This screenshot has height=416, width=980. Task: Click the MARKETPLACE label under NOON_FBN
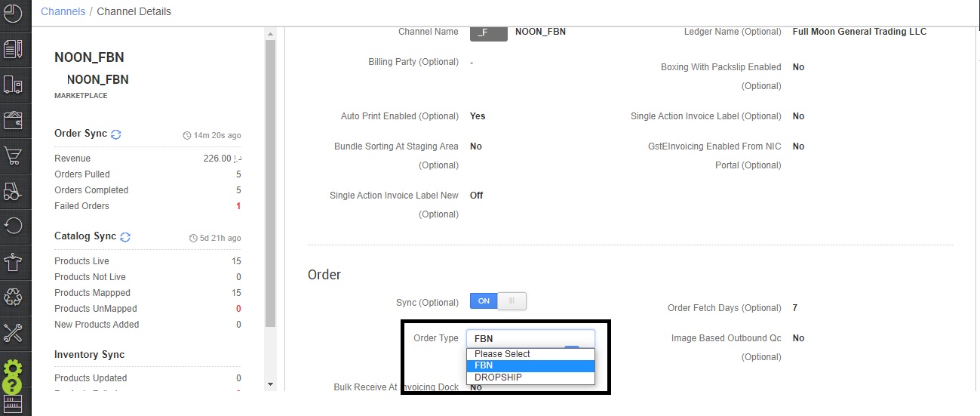(81, 96)
